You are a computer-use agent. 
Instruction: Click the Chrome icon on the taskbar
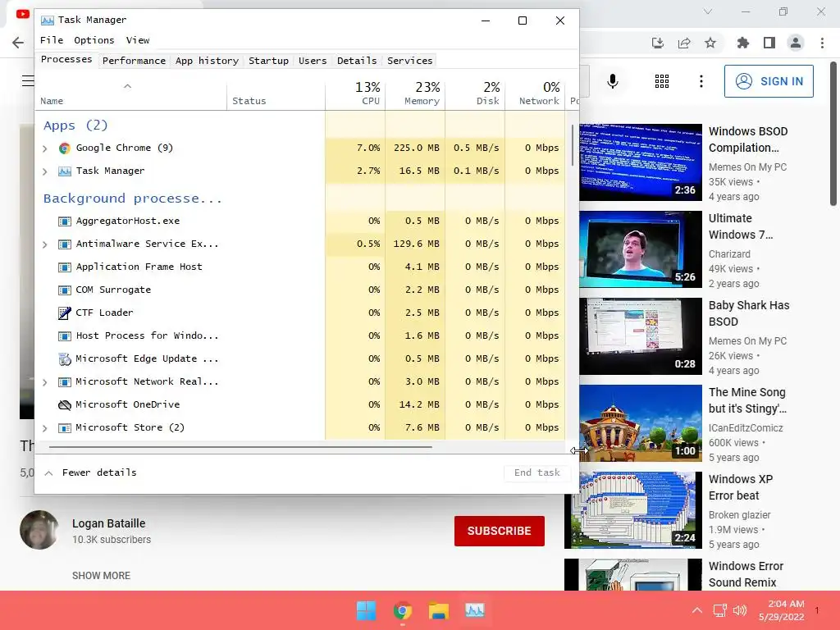(x=403, y=610)
